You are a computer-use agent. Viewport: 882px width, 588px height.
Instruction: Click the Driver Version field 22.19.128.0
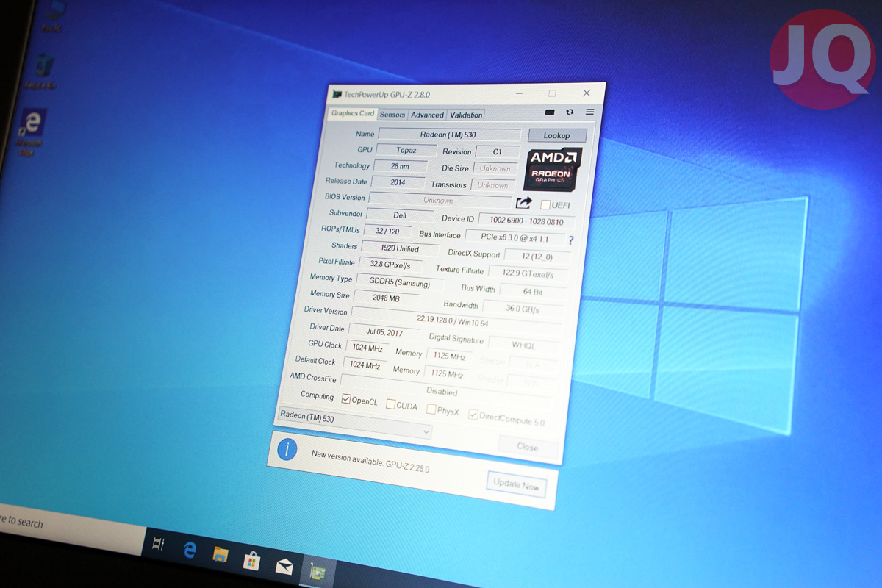[x=456, y=320]
